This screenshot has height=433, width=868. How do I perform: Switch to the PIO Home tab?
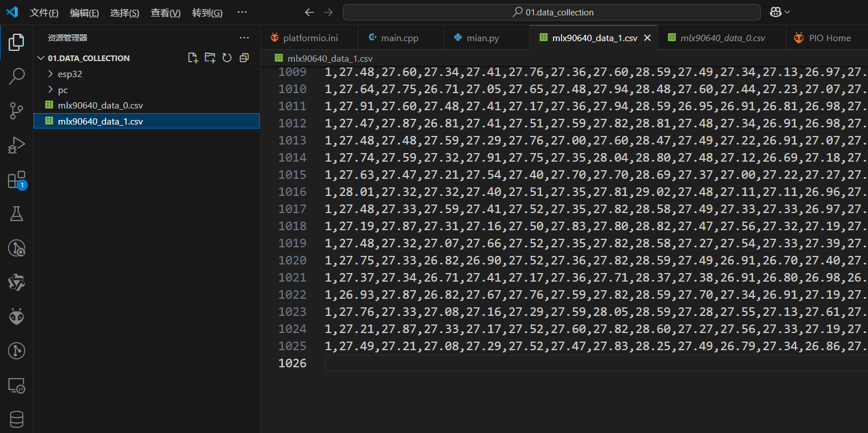tap(829, 38)
